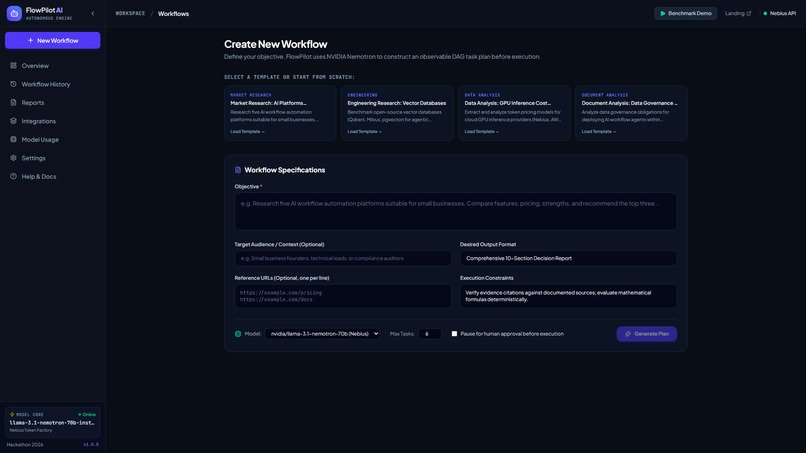Click the Overview grid icon
Screen dimensions: 806x453
coord(13,66)
